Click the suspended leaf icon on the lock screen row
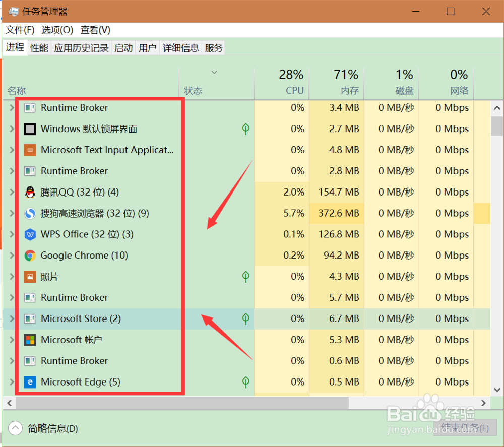This screenshot has height=447, width=504. [x=245, y=129]
